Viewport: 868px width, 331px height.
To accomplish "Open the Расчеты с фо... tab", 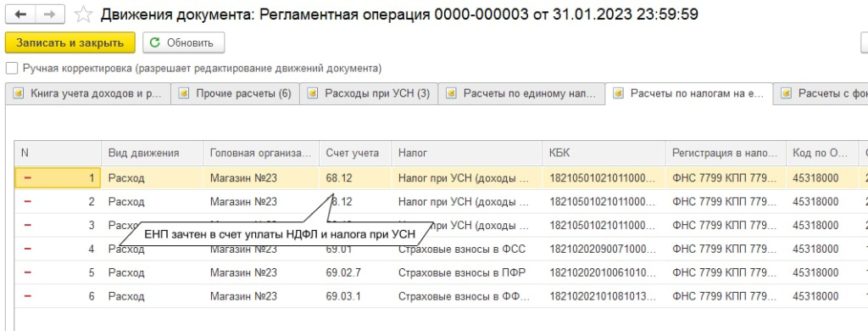I will point(821,93).
